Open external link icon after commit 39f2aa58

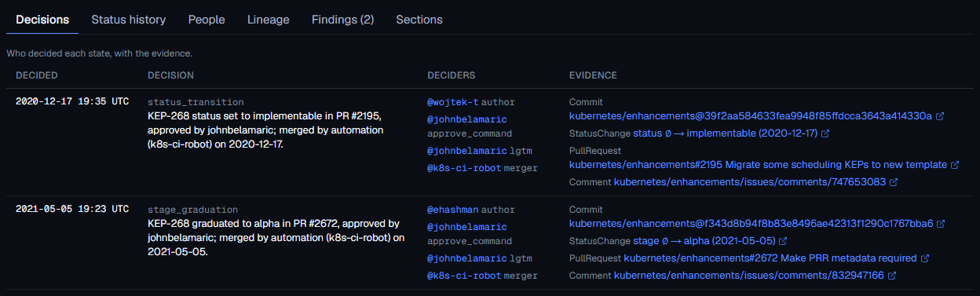[x=940, y=116]
